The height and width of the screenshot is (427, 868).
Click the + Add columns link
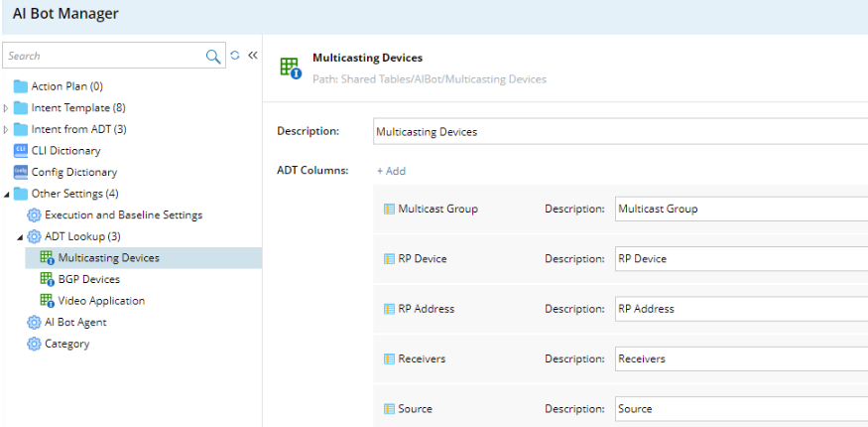391,171
